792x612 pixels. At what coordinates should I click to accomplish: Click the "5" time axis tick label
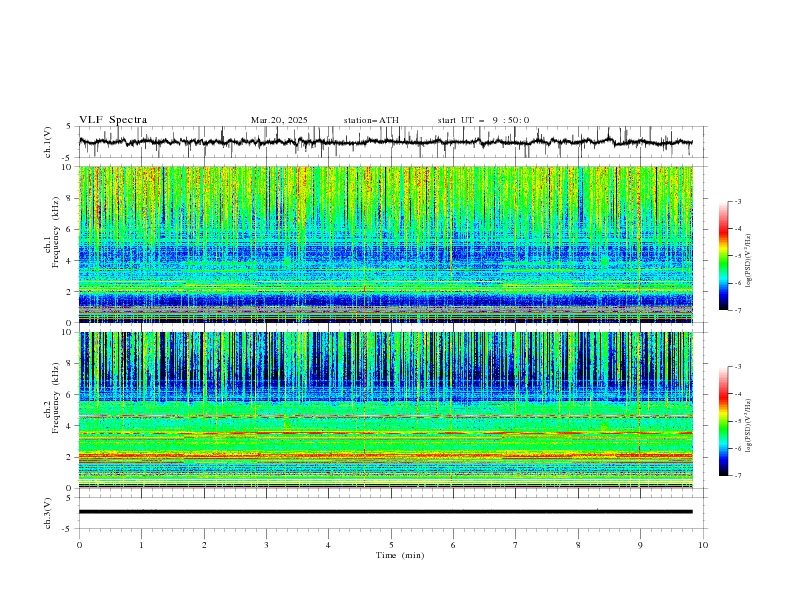click(391, 545)
